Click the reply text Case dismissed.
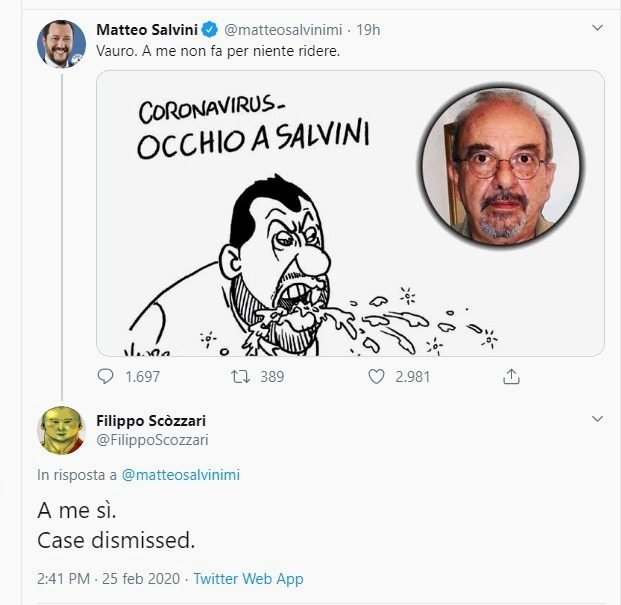Screen dimensions: 621x605 point(115,540)
